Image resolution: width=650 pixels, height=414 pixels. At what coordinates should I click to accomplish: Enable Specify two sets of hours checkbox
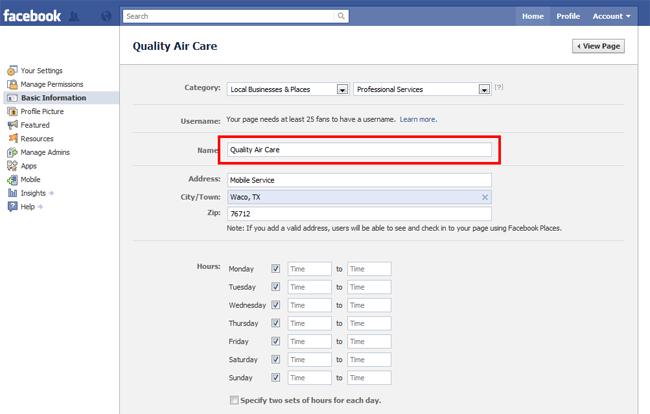234,400
